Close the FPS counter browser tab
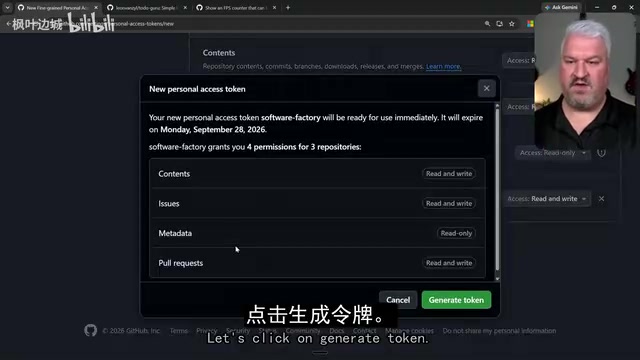This screenshot has height=360, width=640. click(x=274, y=8)
